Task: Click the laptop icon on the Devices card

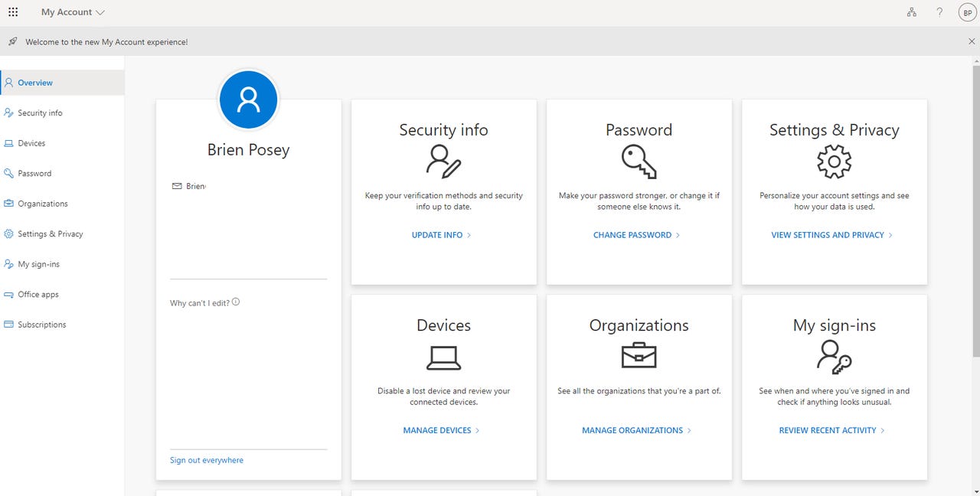Action: [x=443, y=356]
